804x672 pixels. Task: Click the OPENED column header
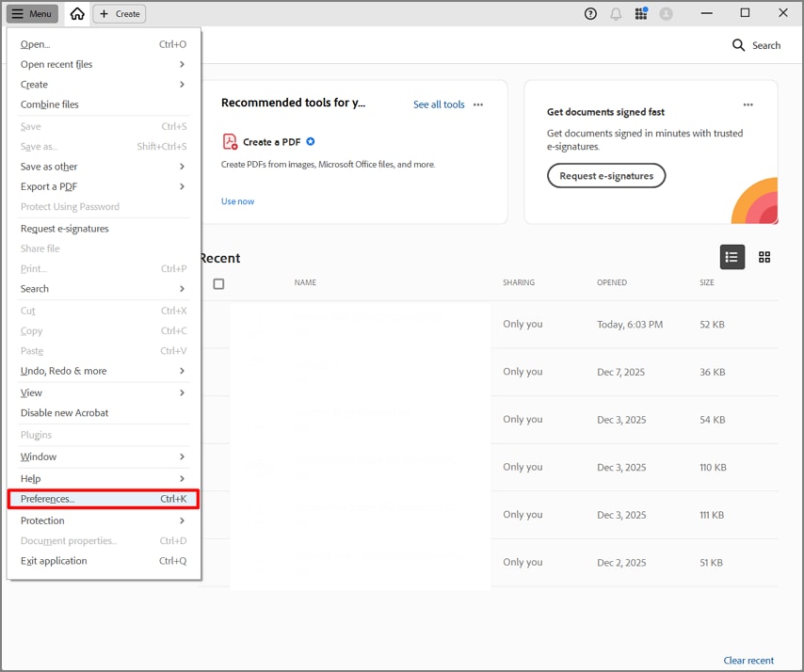(612, 282)
